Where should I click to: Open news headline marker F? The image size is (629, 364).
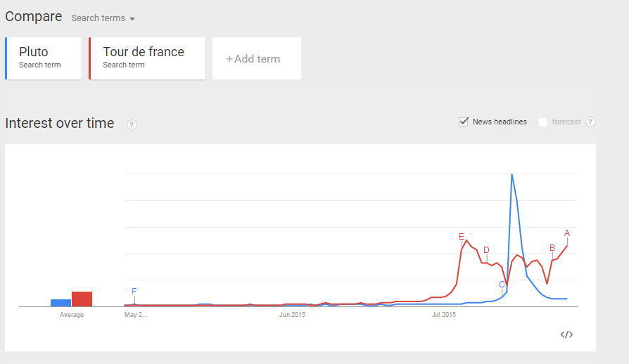(x=134, y=291)
